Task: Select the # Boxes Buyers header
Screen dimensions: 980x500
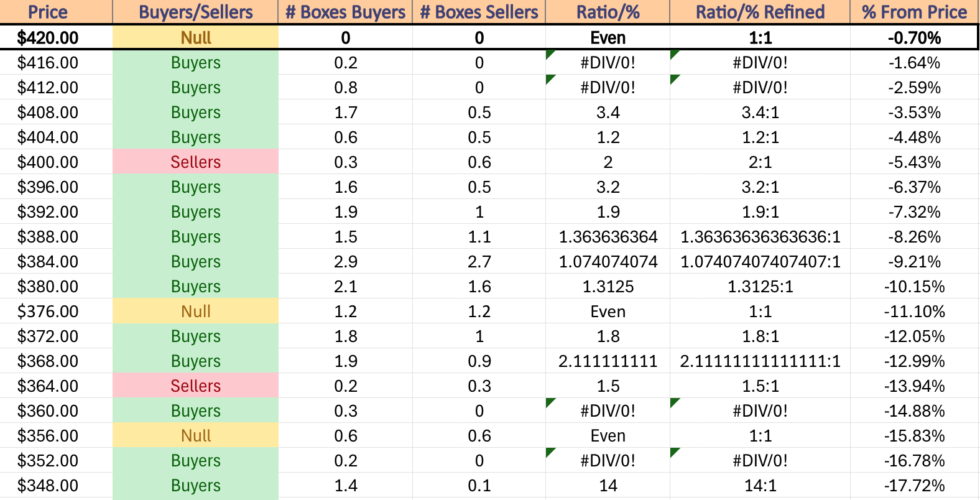Action: (x=345, y=12)
